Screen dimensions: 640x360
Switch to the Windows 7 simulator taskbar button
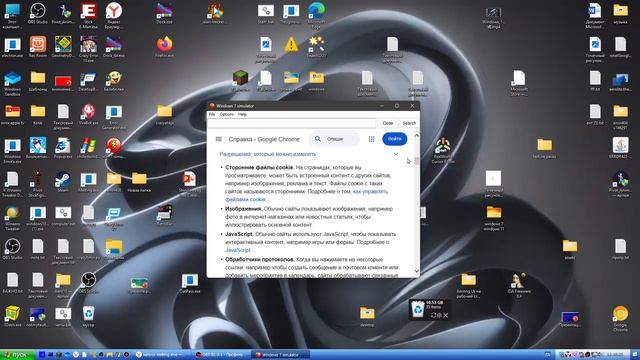point(280,355)
